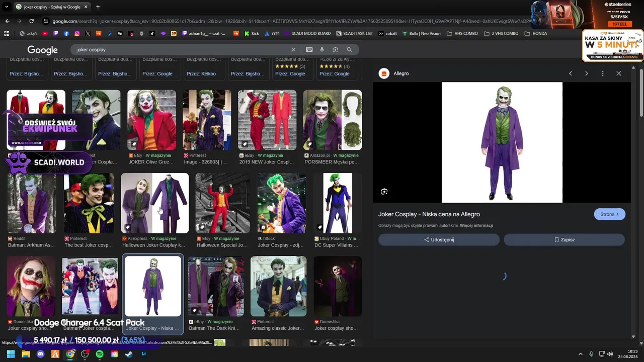Open the X (Twitter) bookmark icon
Screen dimensions: 644x362
[88, 34]
